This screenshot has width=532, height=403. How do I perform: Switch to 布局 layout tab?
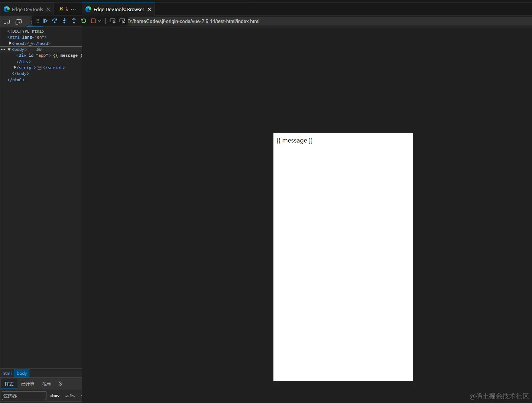tap(46, 384)
